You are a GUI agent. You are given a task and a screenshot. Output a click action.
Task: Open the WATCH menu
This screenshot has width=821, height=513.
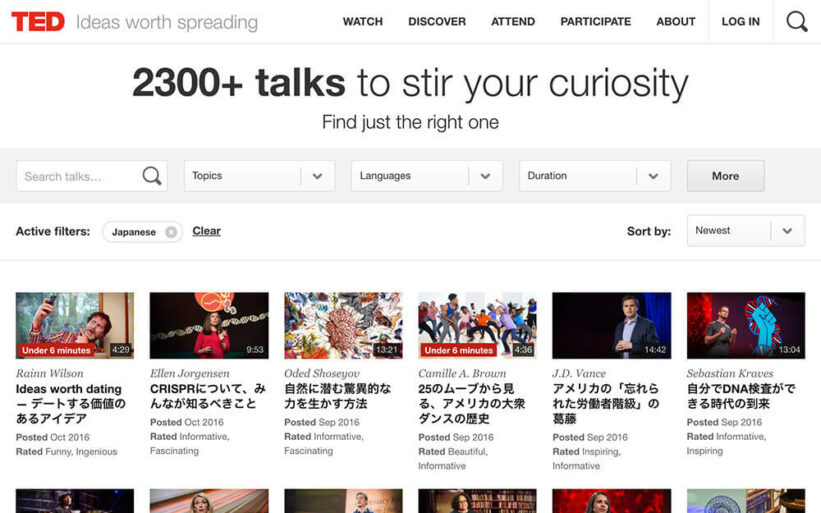pos(363,21)
